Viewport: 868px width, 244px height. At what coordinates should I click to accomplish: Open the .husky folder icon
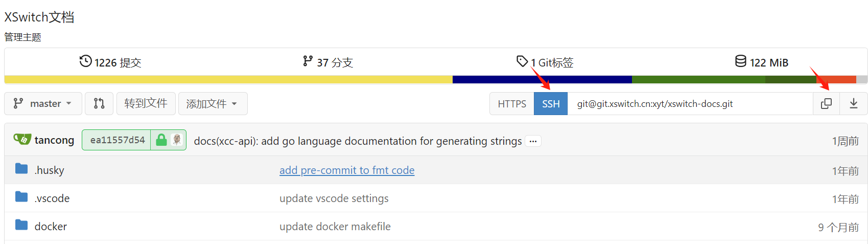(21, 169)
